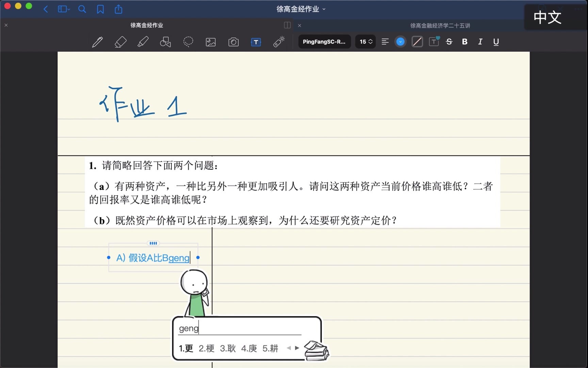Image resolution: width=588 pixels, height=368 pixels.
Task: Select the Shapes tool
Action: pos(165,42)
